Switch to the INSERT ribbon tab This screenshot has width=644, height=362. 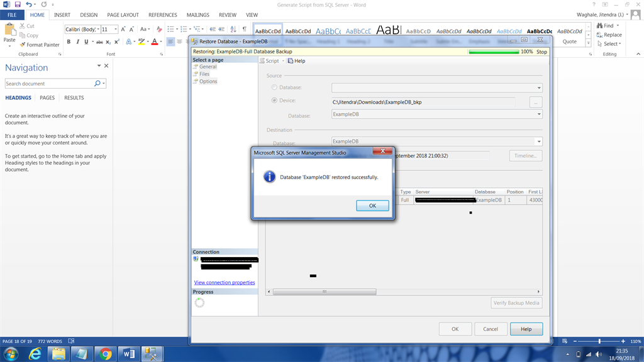point(62,15)
